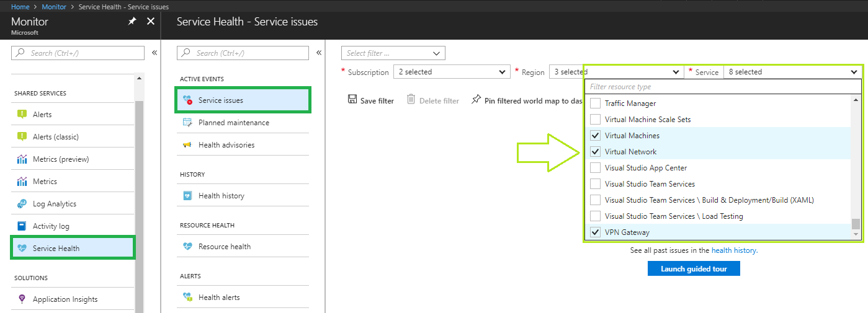
Task: Open Health advisories menu item
Action: (243, 145)
